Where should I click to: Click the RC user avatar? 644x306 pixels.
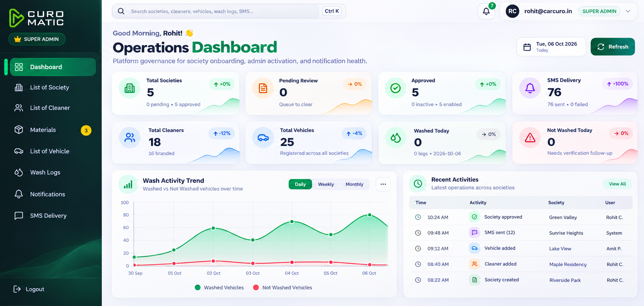(512, 11)
